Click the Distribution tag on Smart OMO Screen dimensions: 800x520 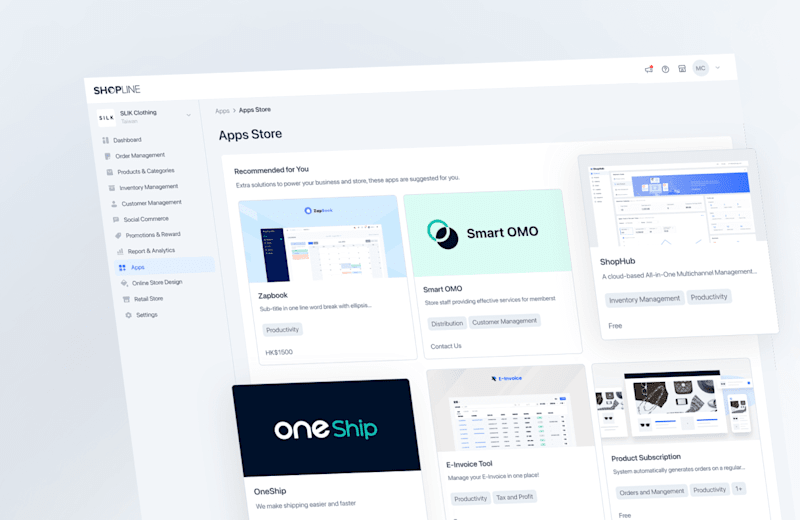point(447,324)
